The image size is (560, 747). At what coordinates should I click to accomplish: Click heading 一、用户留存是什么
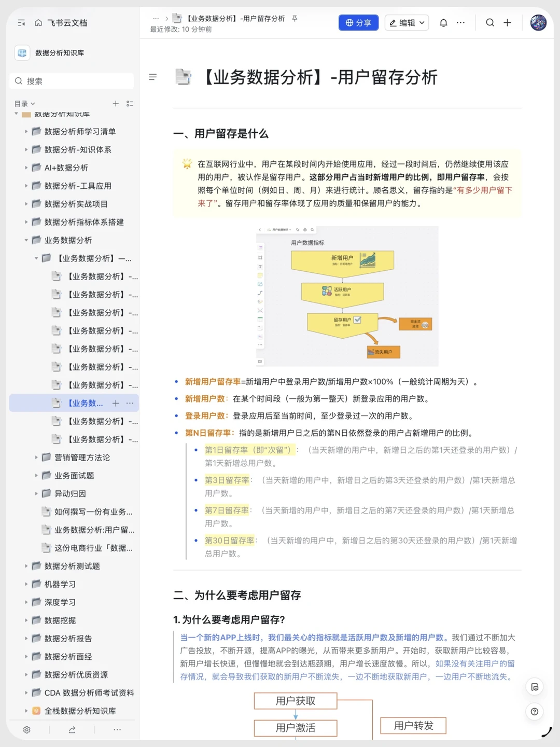click(221, 134)
